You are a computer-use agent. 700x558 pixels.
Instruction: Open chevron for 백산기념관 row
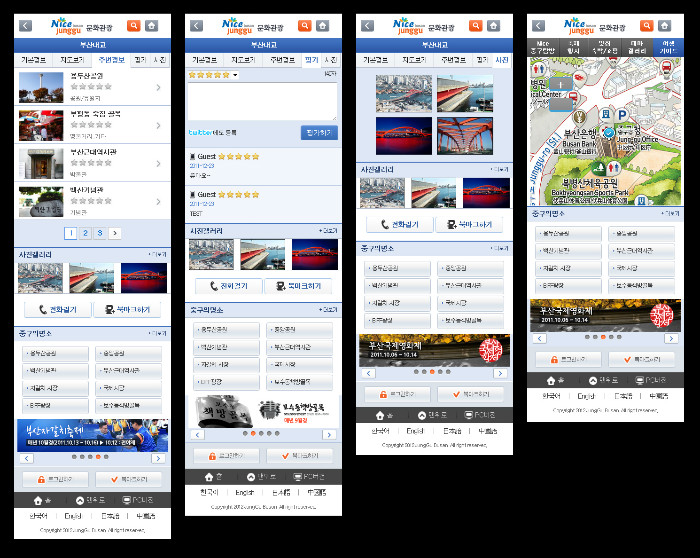tap(158, 202)
